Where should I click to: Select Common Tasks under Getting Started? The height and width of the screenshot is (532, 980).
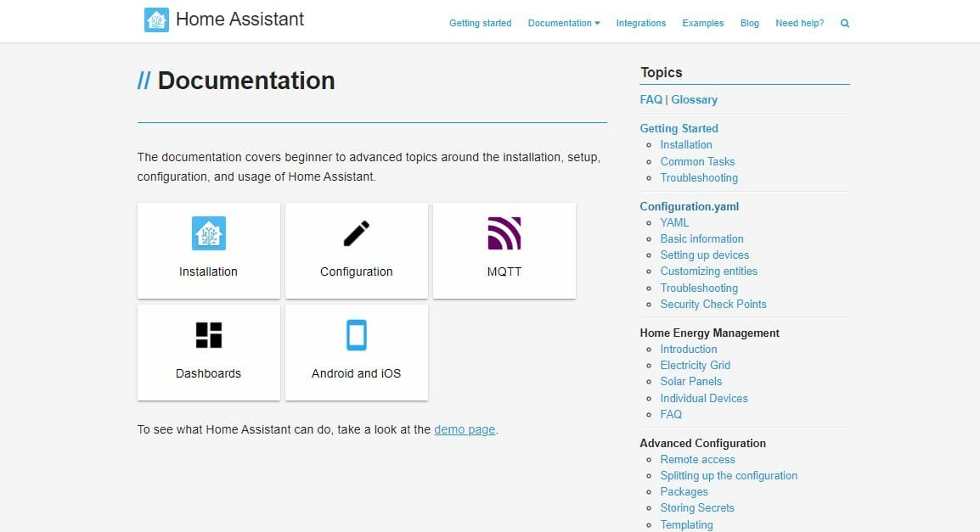point(697,161)
